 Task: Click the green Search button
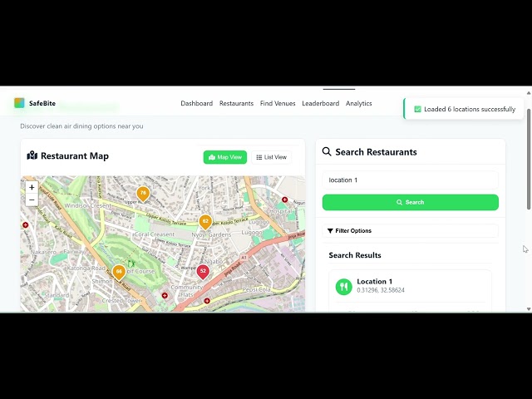410,202
